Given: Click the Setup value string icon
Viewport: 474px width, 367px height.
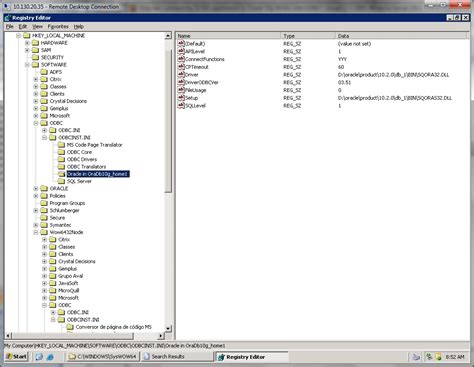Looking at the screenshot, I should click(x=181, y=98).
